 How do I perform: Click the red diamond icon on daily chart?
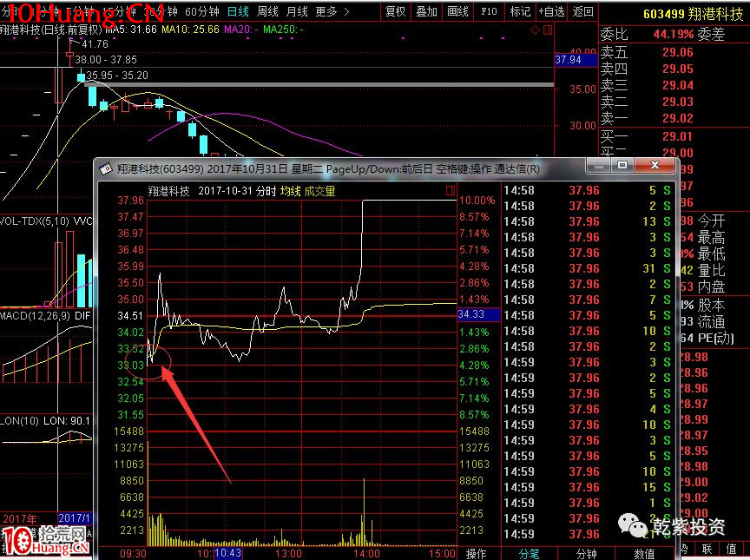pos(536,30)
